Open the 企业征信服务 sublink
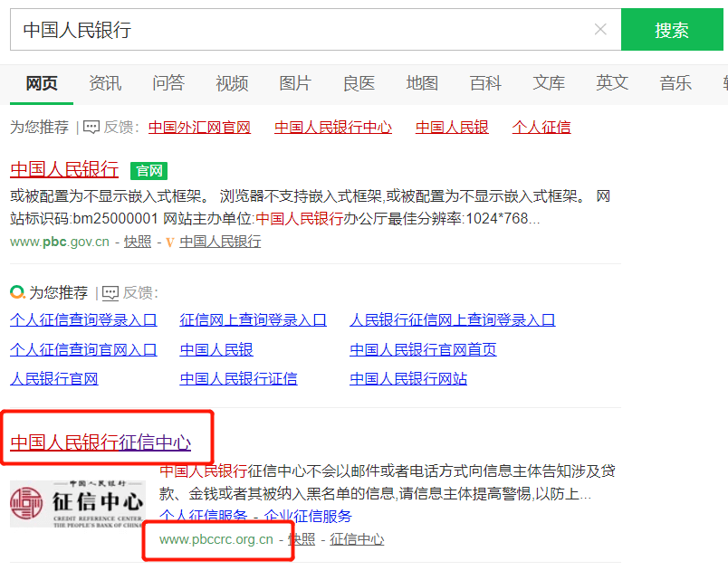This screenshot has width=728, height=580. 308,516
